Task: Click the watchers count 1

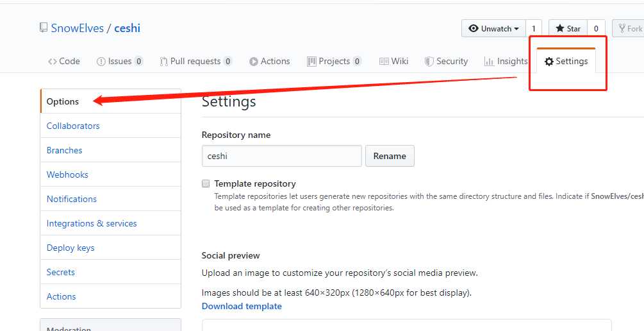Action: point(534,28)
